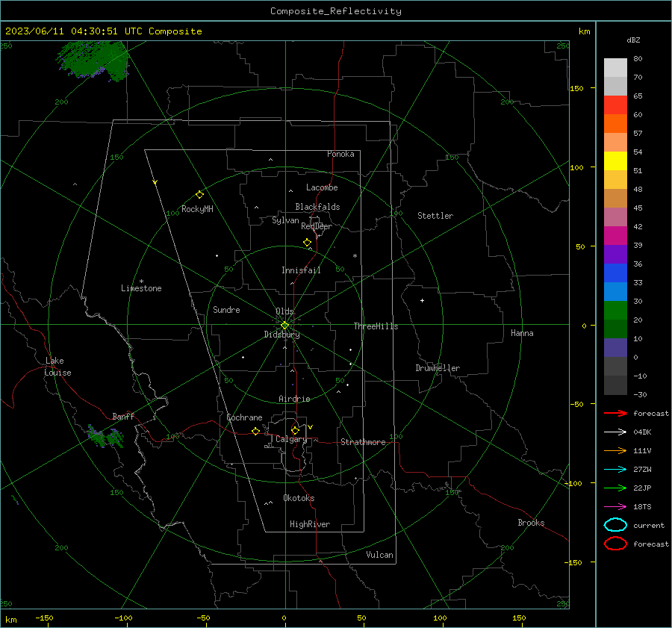Click the Hanna label
Image resolution: width=672 pixels, height=628 pixels.
[x=522, y=333]
